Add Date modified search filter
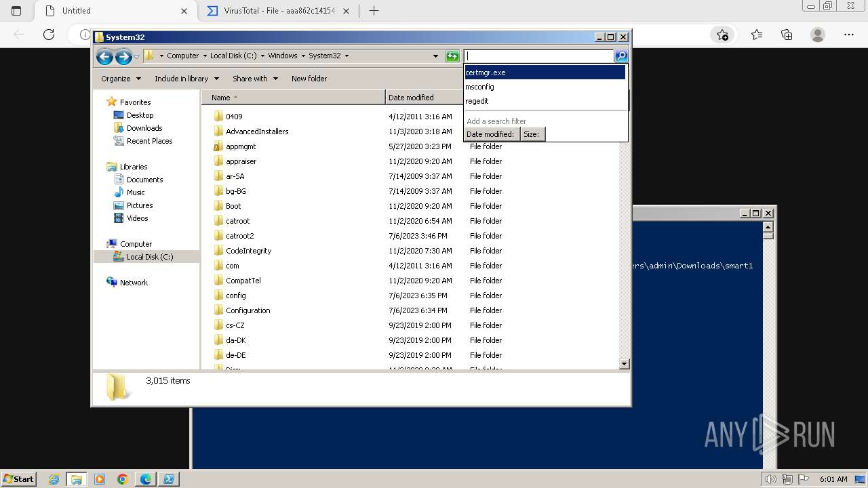This screenshot has width=868, height=488. pos(492,134)
